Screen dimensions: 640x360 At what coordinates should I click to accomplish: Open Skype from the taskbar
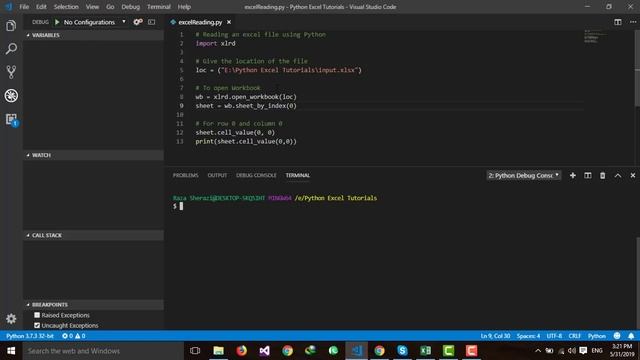tap(402, 351)
